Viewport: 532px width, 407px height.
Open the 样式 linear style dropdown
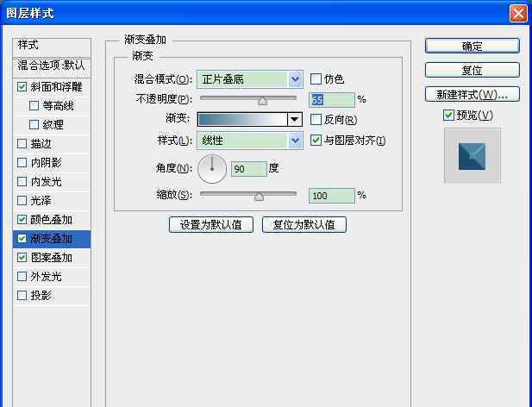(x=250, y=141)
